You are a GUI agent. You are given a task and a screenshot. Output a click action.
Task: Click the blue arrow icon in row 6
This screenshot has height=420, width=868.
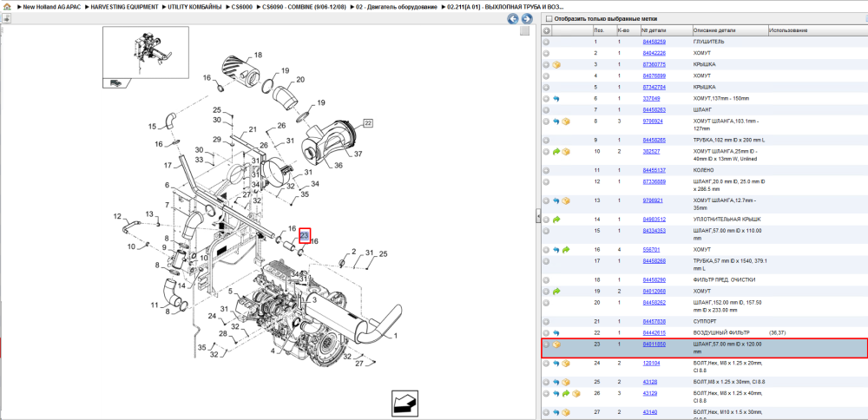(x=557, y=99)
